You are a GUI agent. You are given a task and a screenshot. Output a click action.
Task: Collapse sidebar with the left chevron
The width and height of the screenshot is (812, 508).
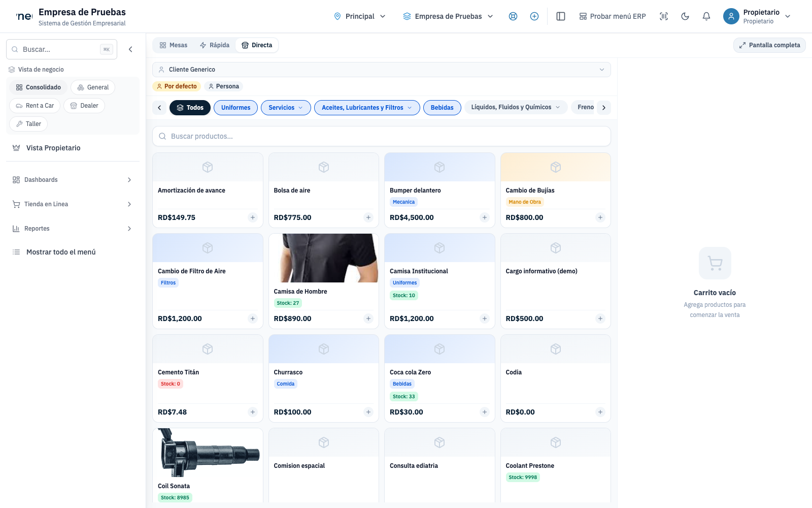[130, 49]
